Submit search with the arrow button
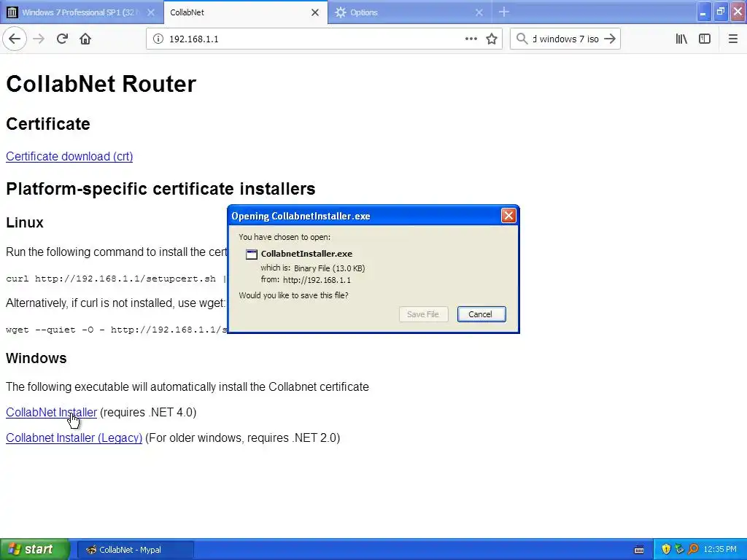The height and width of the screenshot is (560, 747). [x=610, y=39]
